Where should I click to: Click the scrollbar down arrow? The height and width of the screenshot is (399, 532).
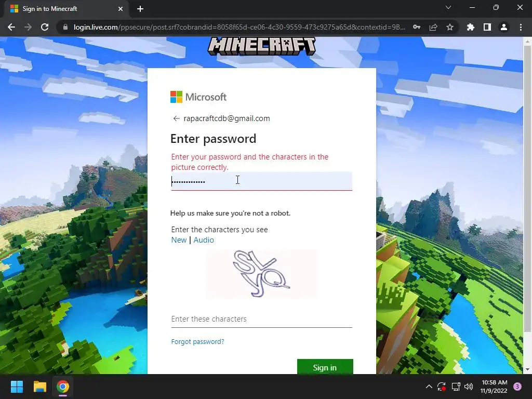click(x=527, y=369)
